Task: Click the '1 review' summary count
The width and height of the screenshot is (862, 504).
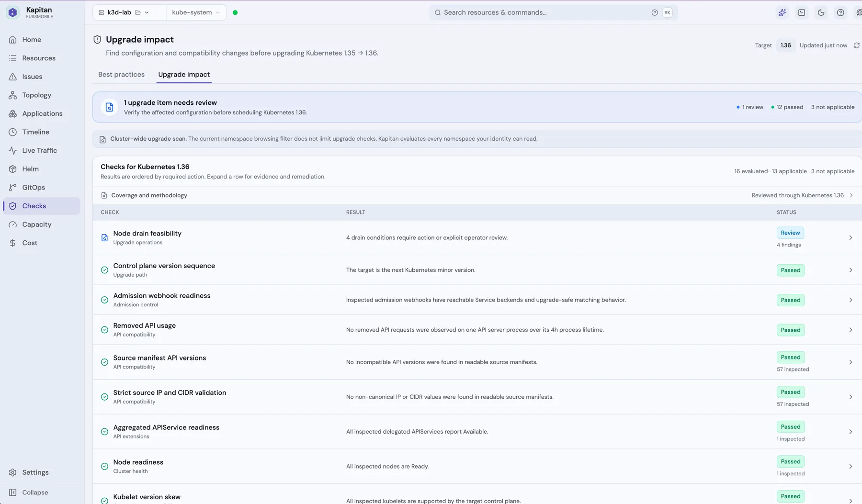Action: point(750,107)
